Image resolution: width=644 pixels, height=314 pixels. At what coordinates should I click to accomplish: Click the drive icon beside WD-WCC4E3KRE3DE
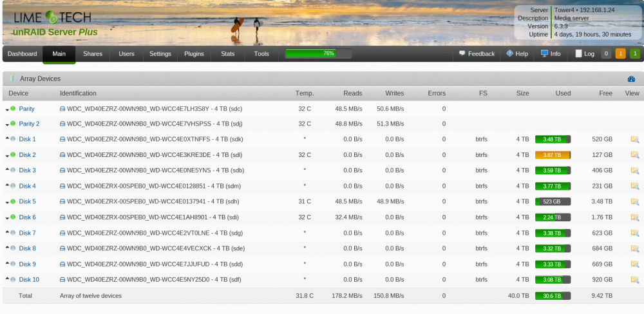[62, 154]
